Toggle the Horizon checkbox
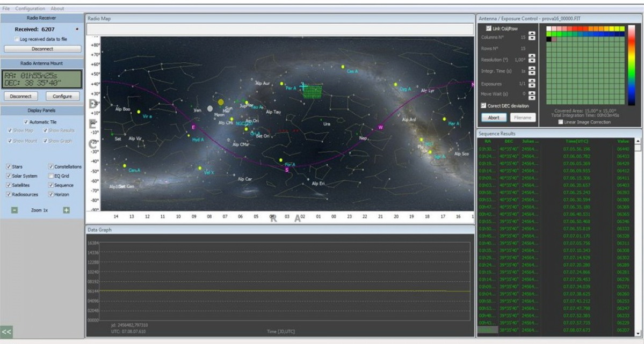This screenshot has height=344, width=644. (51, 195)
